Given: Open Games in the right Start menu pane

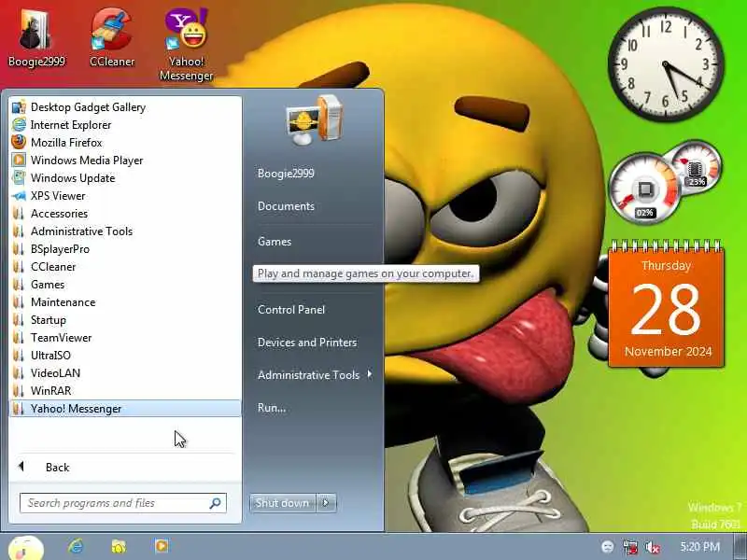Looking at the screenshot, I should coord(275,242).
